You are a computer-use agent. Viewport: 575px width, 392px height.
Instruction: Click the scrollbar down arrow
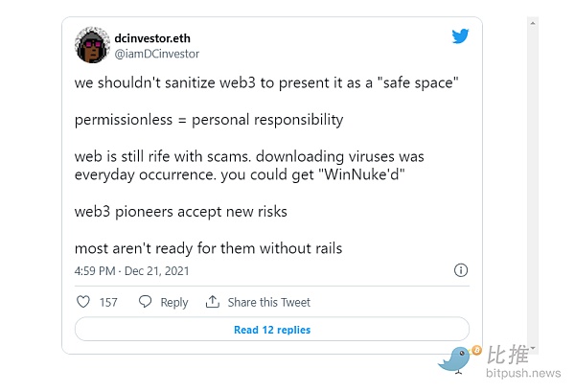coord(533,347)
